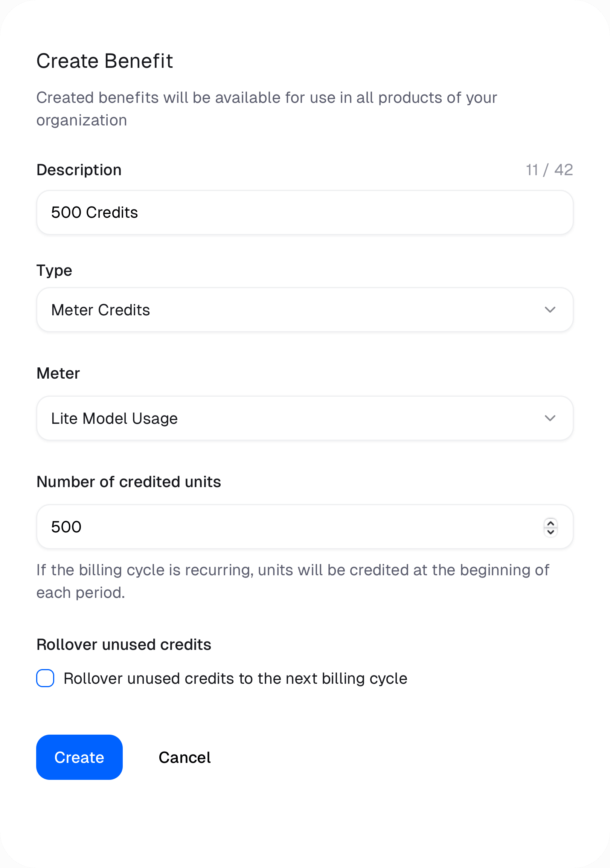Click the Description field label
The width and height of the screenshot is (610, 868).
point(79,170)
